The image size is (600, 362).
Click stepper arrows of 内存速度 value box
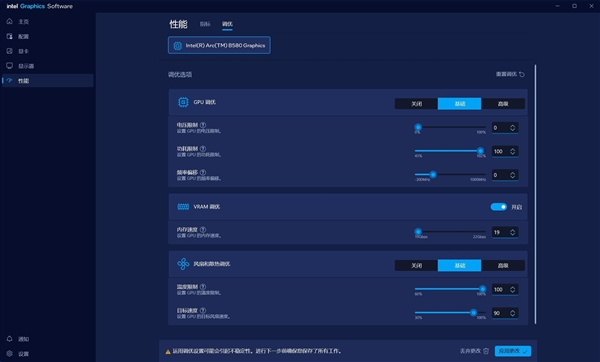(512, 232)
